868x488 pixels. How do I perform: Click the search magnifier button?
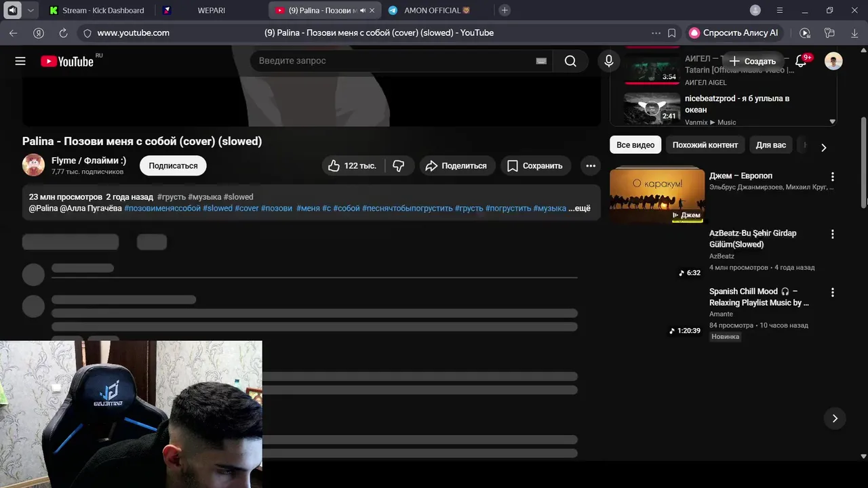570,61
